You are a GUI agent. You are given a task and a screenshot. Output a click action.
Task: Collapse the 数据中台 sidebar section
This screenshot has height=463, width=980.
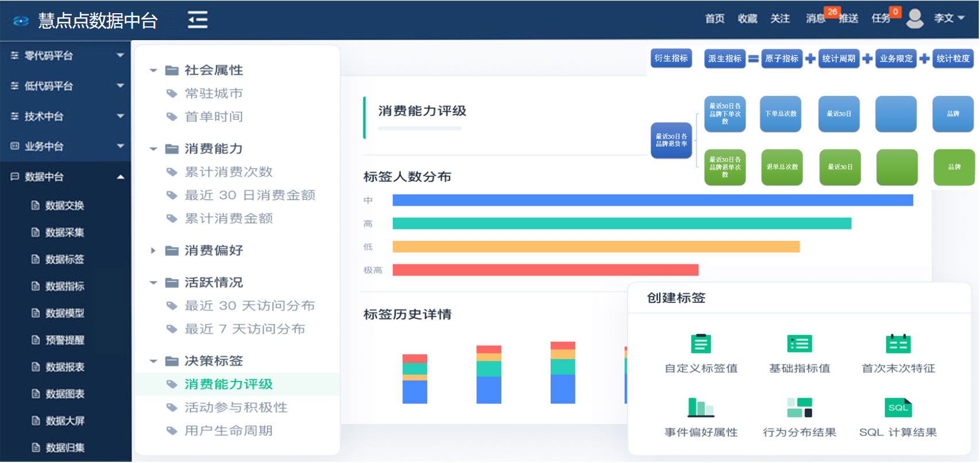point(121,177)
